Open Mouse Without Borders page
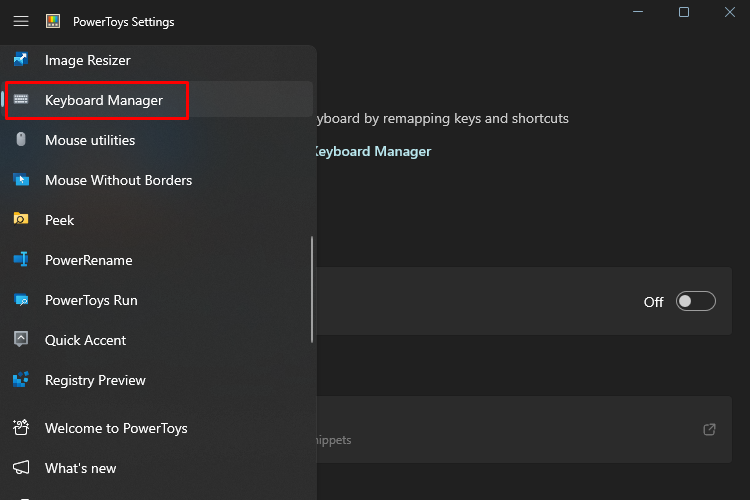 tap(158, 180)
